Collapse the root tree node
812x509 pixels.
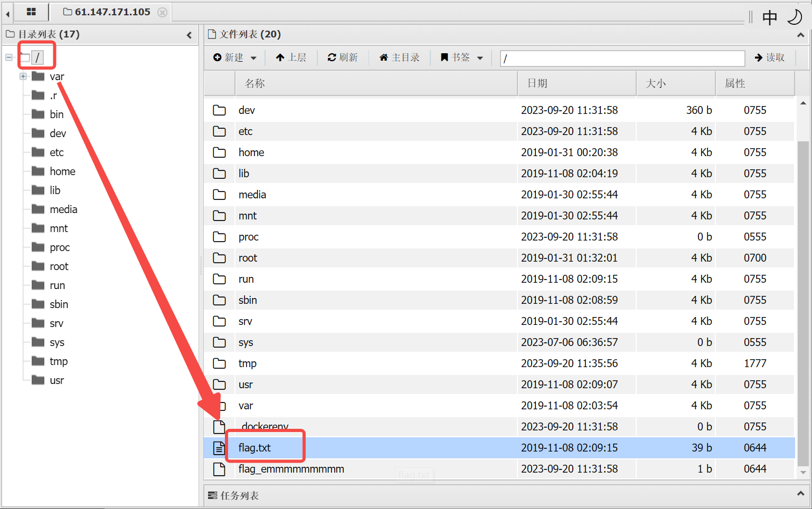tap(9, 57)
